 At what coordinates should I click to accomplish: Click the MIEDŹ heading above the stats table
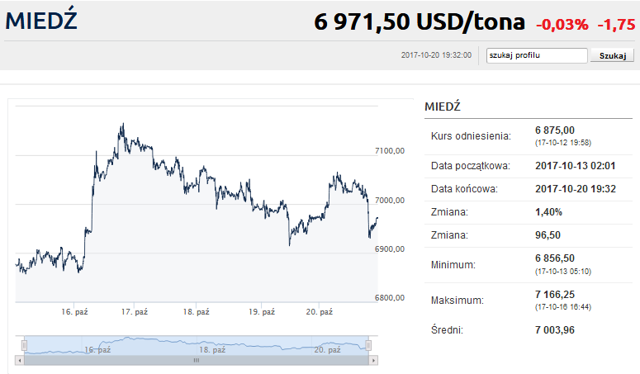[x=442, y=107]
